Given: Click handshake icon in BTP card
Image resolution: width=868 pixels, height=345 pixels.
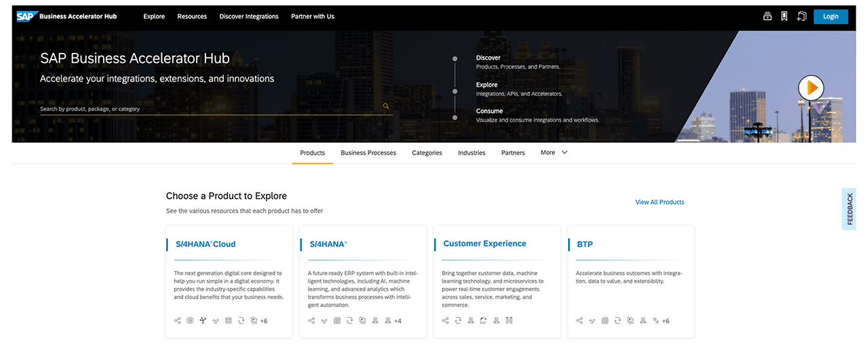Looking at the screenshot, I should pyautogui.click(x=592, y=321).
